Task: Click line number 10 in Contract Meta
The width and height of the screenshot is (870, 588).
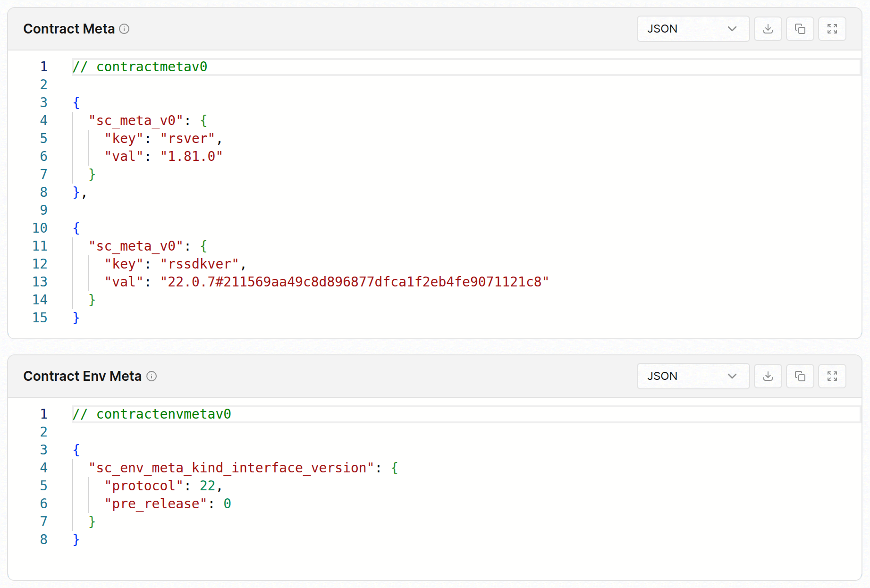Action: [x=40, y=228]
